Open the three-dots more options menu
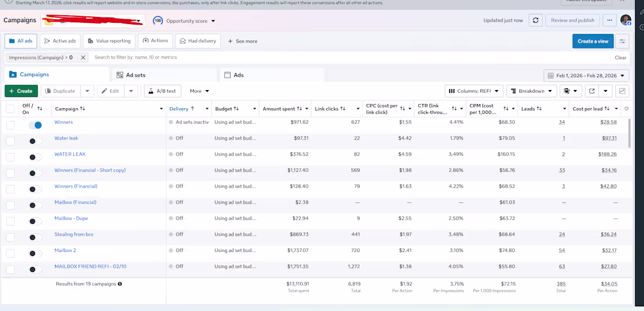The width and height of the screenshot is (644, 311). coord(609,20)
